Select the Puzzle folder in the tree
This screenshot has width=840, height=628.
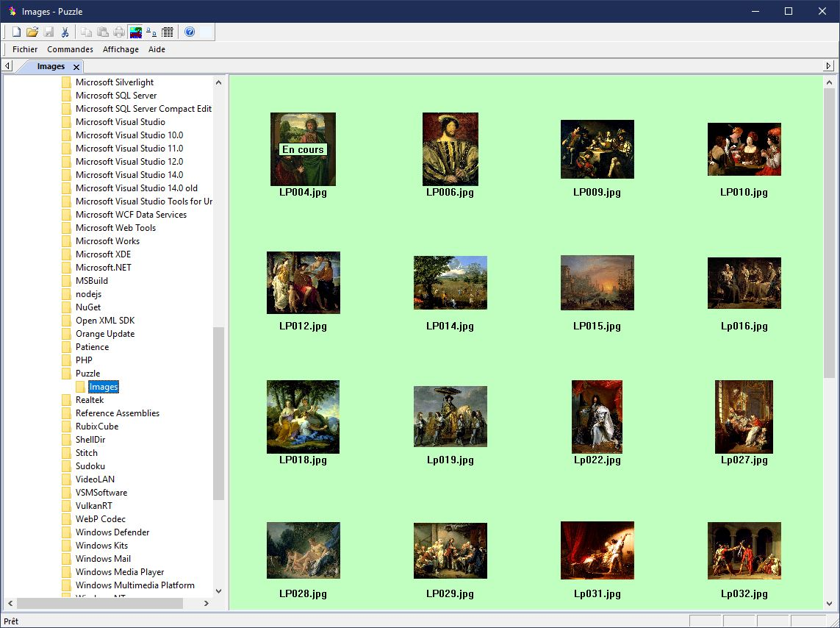point(87,374)
